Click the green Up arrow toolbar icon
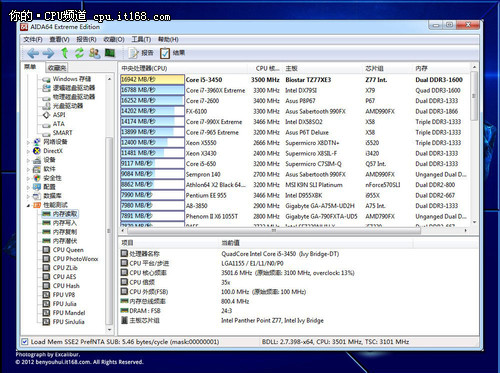Screen dimensions: 500x373 tap(65, 53)
